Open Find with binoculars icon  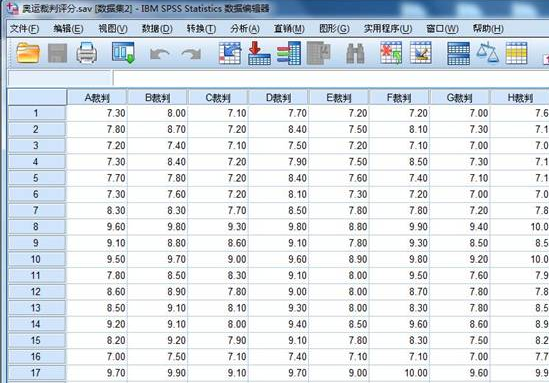355,53
